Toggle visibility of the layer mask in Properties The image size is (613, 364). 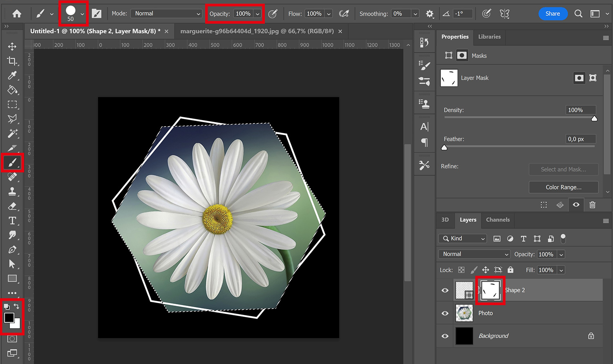[x=576, y=205]
